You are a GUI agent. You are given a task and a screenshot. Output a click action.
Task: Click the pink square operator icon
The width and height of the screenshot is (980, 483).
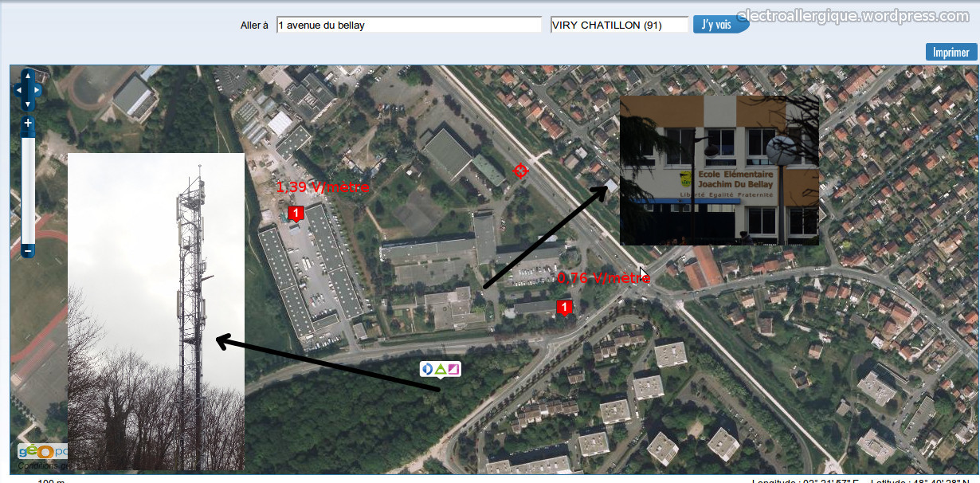click(x=453, y=369)
